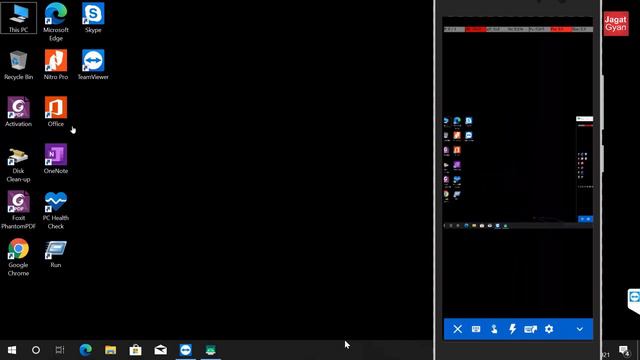
Task: Close session with X in blue toolbar
Action: (x=458, y=329)
